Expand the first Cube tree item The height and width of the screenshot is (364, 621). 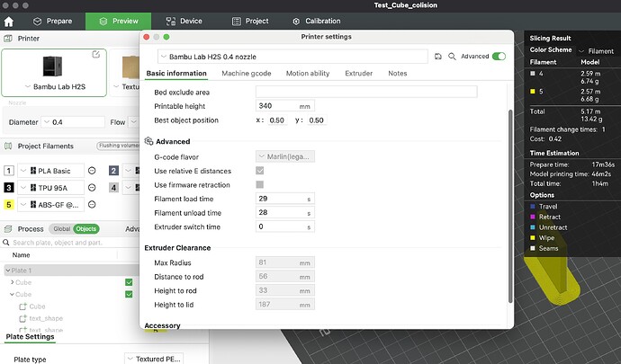click(x=12, y=282)
